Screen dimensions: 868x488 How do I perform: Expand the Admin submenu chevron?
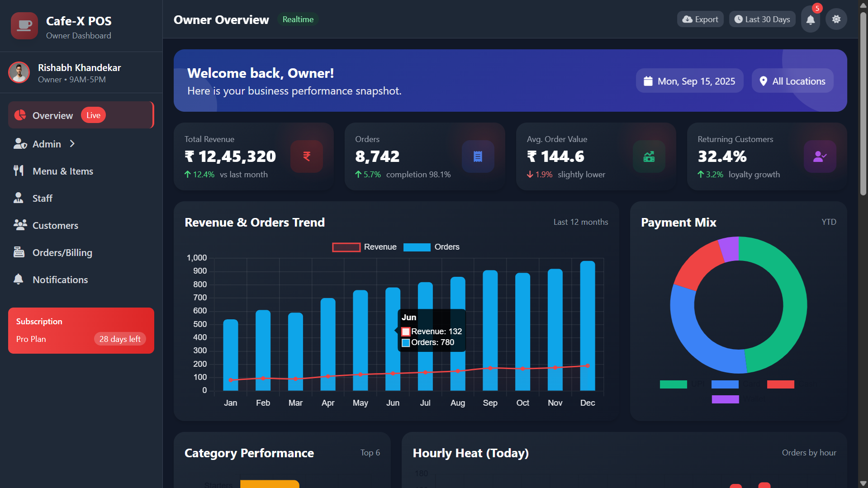click(72, 144)
